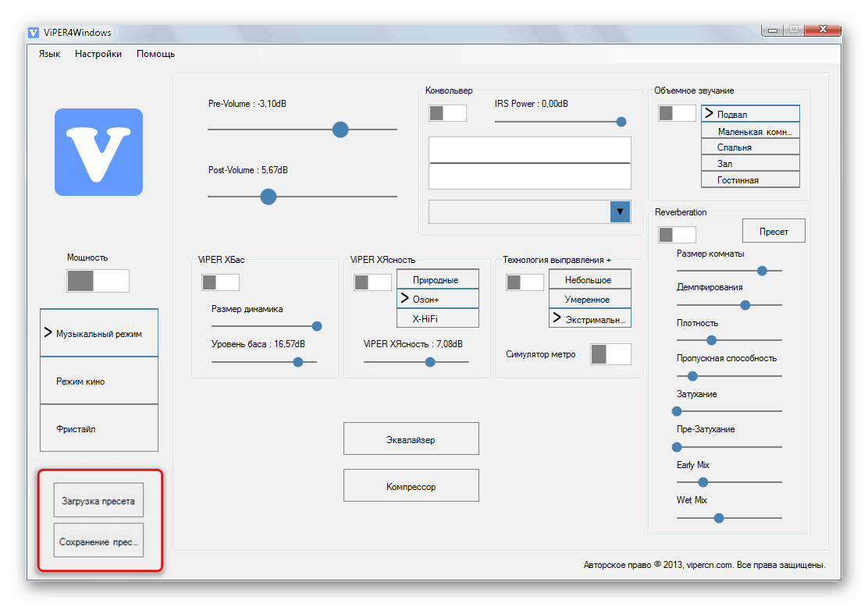Image resolution: width=868 pixels, height=607 pixels.
Task: Click the Post-Volume : 5,67dB label
Action: (x=247, y=170)
